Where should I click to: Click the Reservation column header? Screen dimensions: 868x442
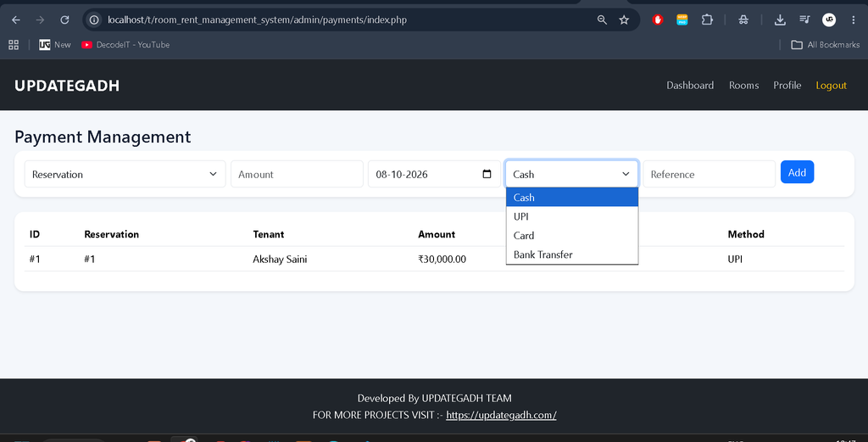tap(111, 234)
